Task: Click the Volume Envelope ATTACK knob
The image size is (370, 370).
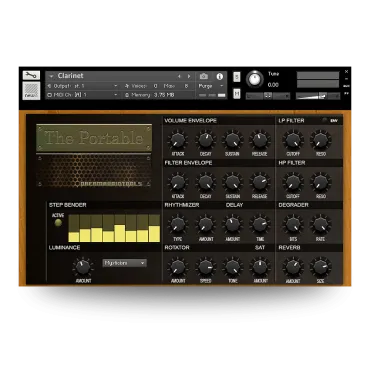Action: tap(178, 140)
